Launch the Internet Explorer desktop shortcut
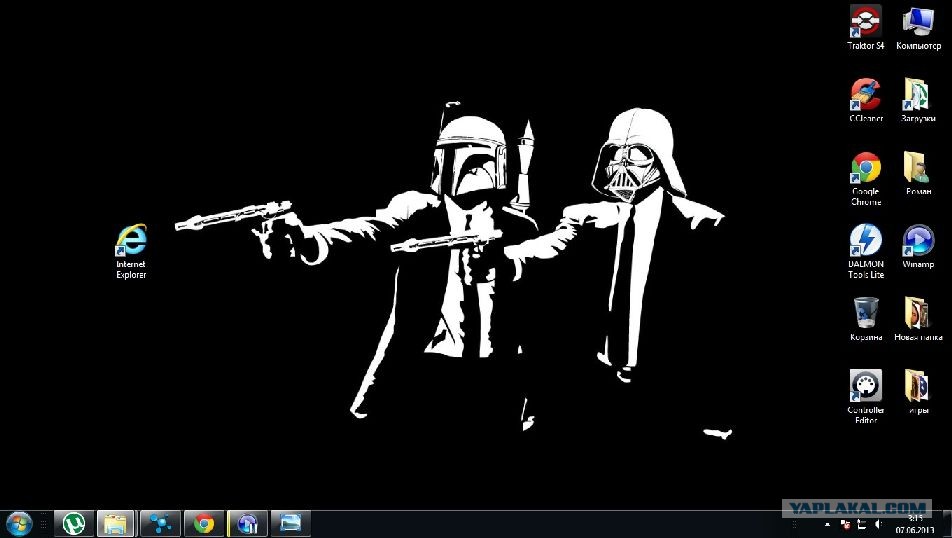The image size is (952, 538). coord(131,251)
